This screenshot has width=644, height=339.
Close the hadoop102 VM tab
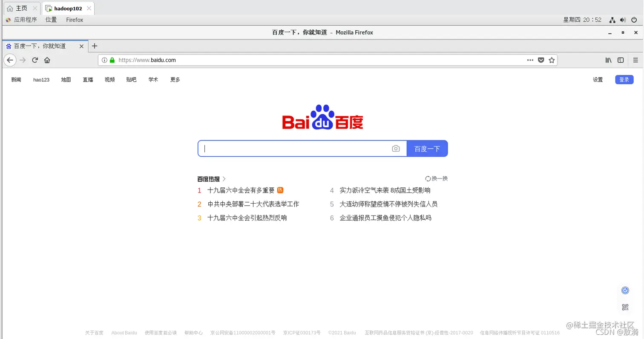pyautogui.click(x=89, y=9)
